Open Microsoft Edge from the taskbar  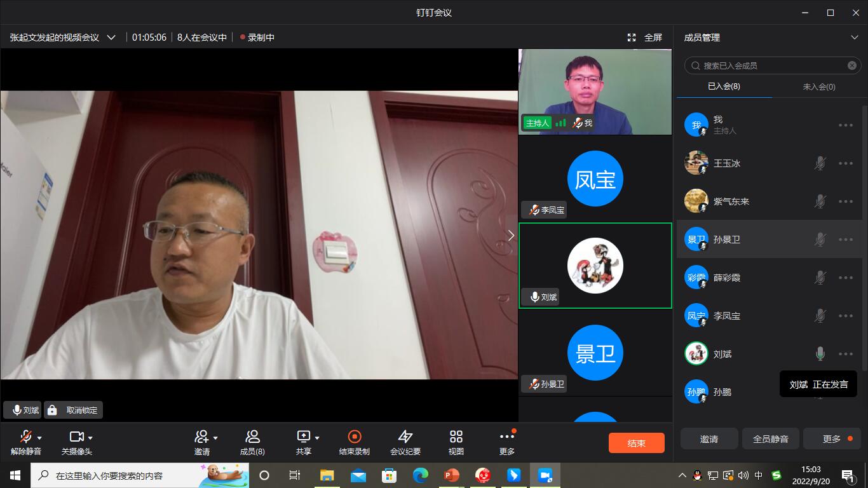(x=421, y=475)
